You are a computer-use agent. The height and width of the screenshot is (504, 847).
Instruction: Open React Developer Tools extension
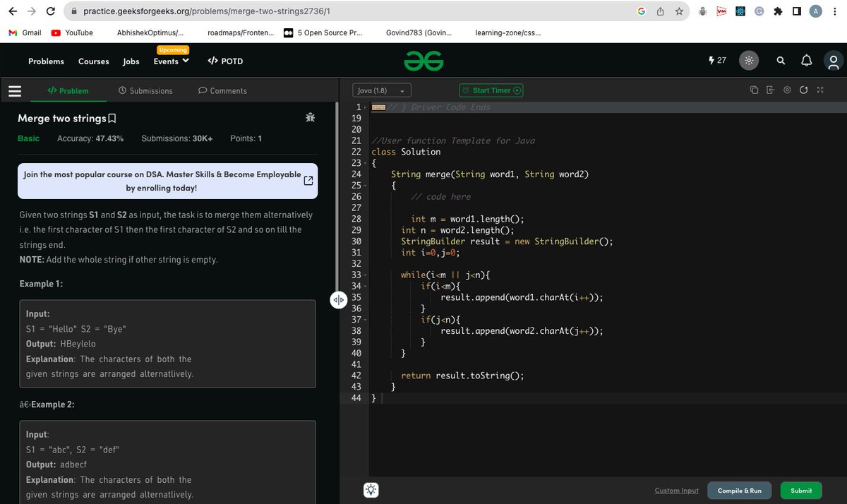(x=740, y=11)
